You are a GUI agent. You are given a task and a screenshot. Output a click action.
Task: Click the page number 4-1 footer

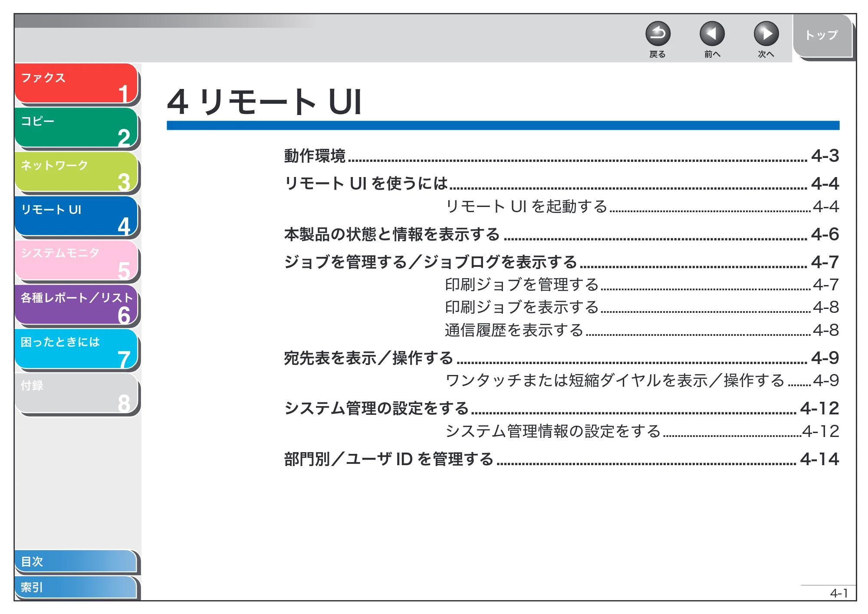click(838, 593)
